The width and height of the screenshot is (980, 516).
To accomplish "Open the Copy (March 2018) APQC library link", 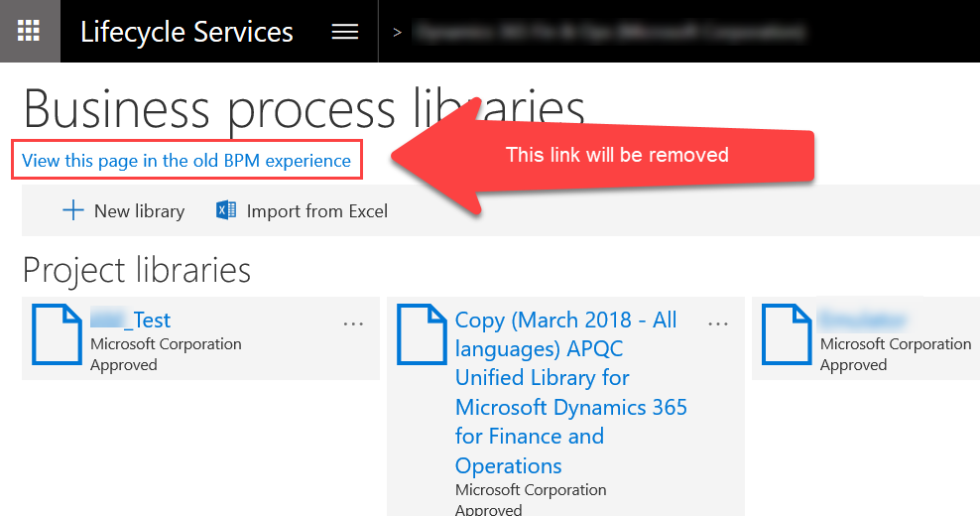I will [x=570, y=392].
